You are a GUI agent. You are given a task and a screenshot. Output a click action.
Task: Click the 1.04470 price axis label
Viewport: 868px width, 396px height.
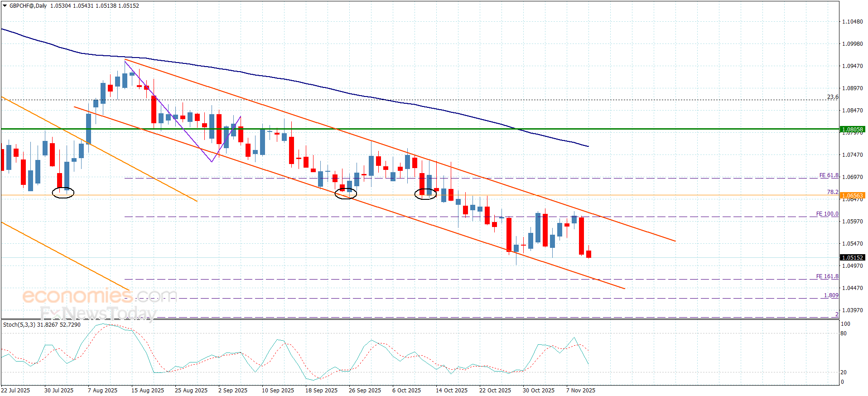852,288
